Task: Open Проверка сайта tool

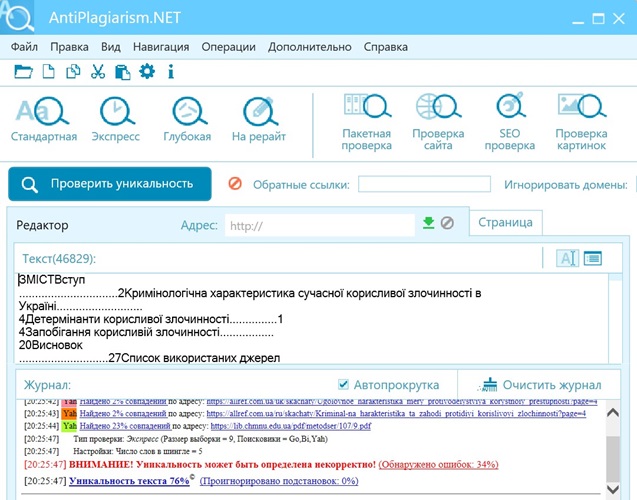Action: [x=438, y=122]
